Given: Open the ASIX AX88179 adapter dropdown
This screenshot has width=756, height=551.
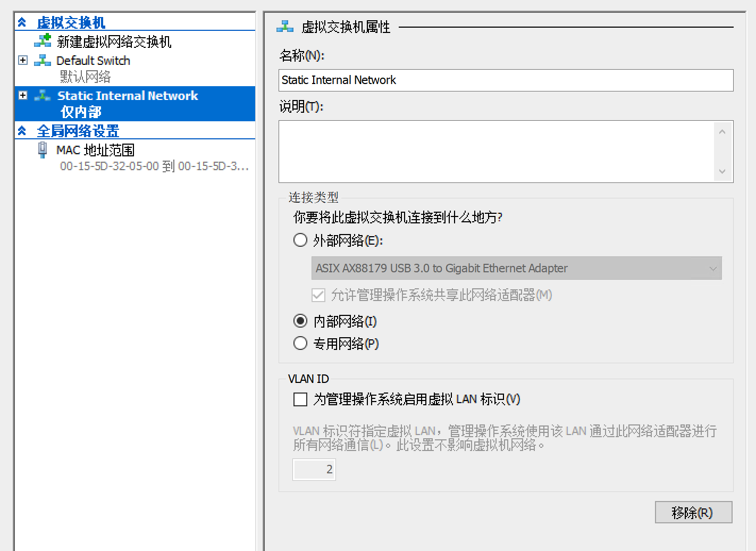Looking at the screenshot, I should [x=516, y=269].
